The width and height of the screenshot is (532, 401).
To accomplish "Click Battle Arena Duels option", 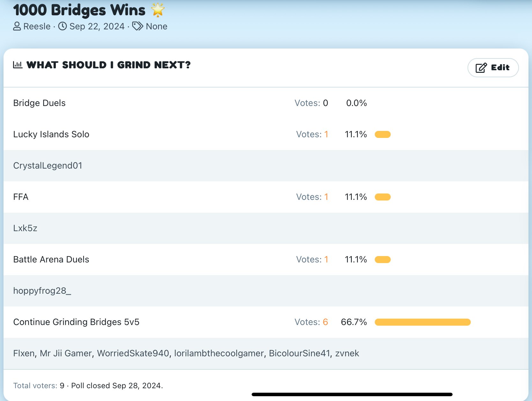I will (x=51, y=259).
